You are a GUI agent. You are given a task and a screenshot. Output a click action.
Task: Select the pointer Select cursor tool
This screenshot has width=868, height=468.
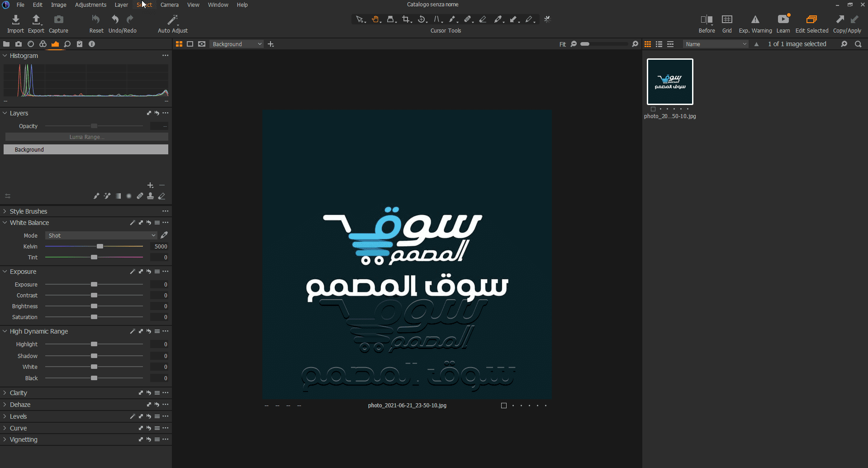coord(360,19)
